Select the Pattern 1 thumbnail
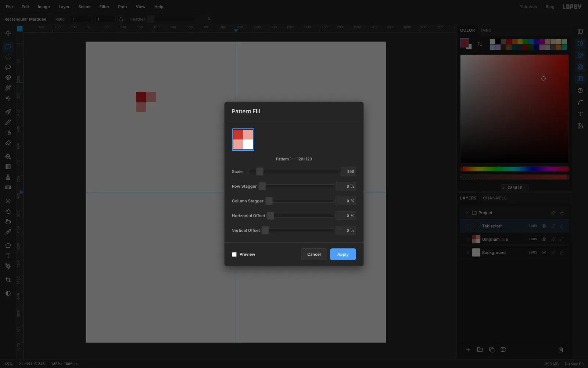Viewport: 588px width, 368px height. (243, 139)
